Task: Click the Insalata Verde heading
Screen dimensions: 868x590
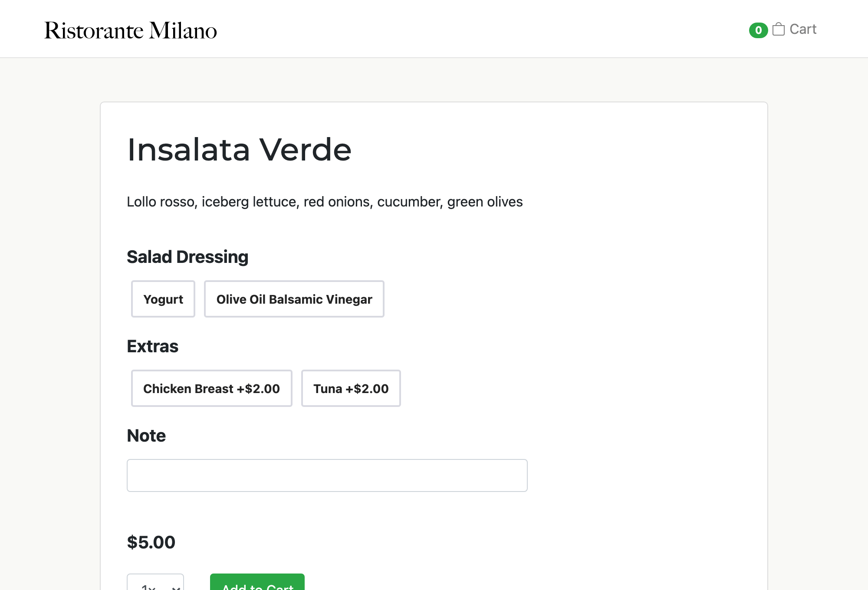Action: tap(239, 150)
